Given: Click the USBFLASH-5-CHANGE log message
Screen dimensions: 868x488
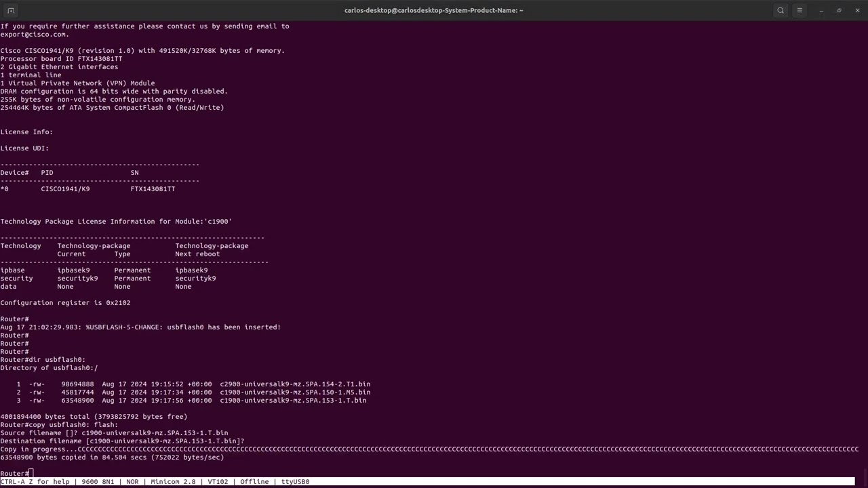Looking at the screenshot, I should pos(140,327).
